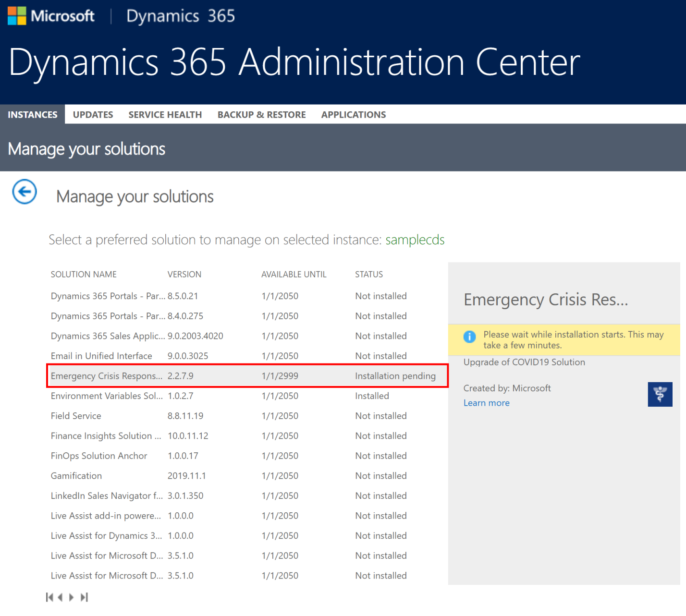Select Email in Unified Interface row
This screenshot has width=686, height=616.
pos(247,356)
